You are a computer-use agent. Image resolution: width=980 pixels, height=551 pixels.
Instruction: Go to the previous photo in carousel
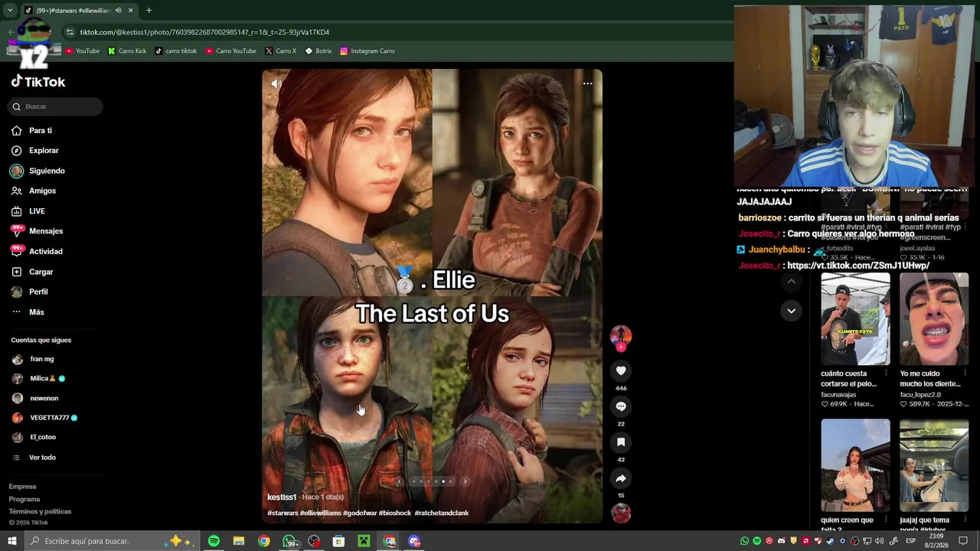coord(399,481)
